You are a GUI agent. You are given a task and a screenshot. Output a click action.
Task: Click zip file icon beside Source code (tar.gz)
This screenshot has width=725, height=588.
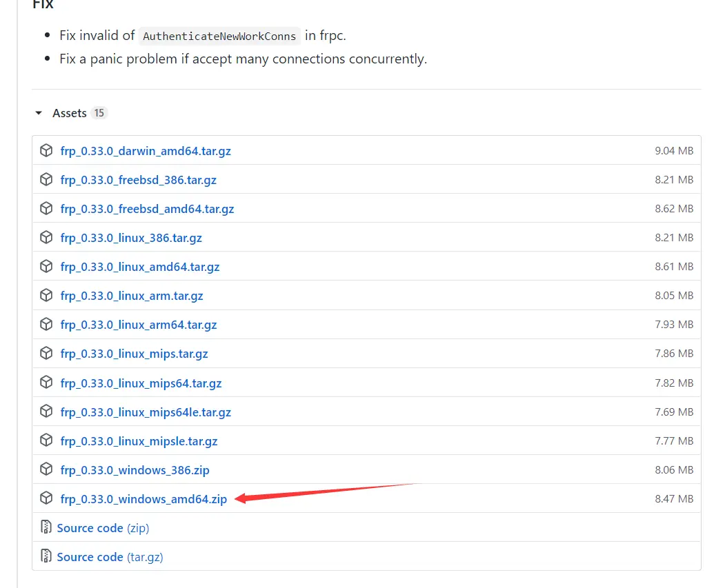click(46, 556)
